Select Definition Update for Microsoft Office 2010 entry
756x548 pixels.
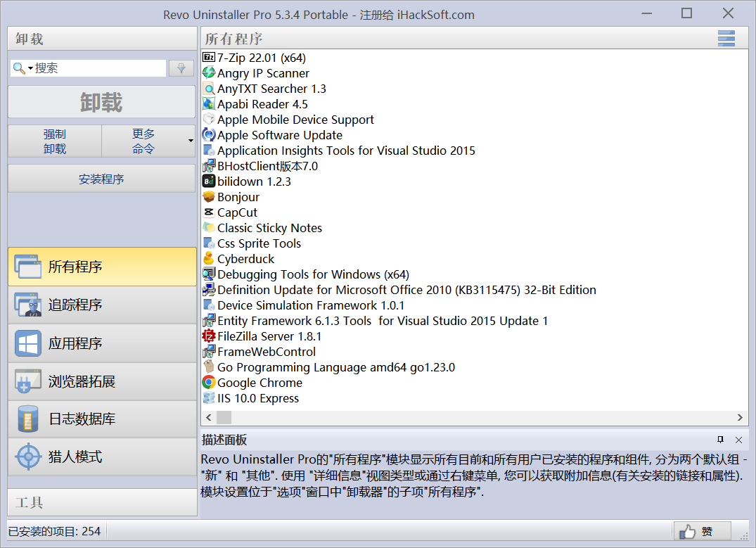tap(406, 289)
